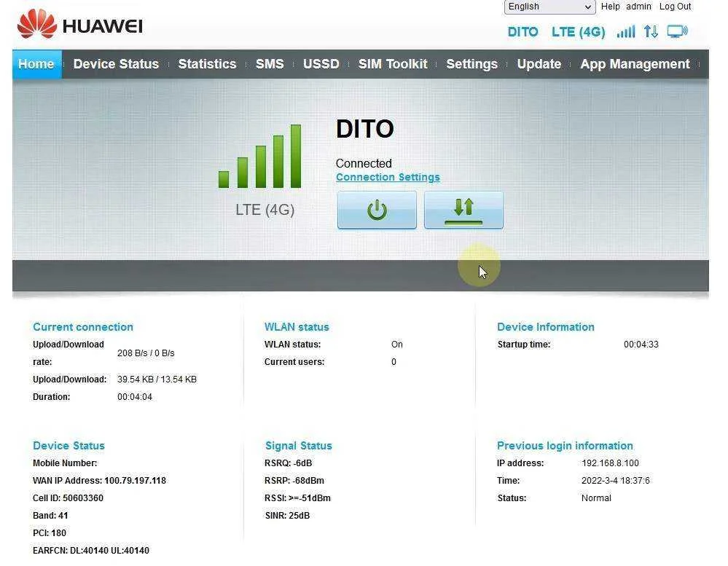This screenshot has height=566, width=728.
Task: Open the Settings tab
Action: 471,64
